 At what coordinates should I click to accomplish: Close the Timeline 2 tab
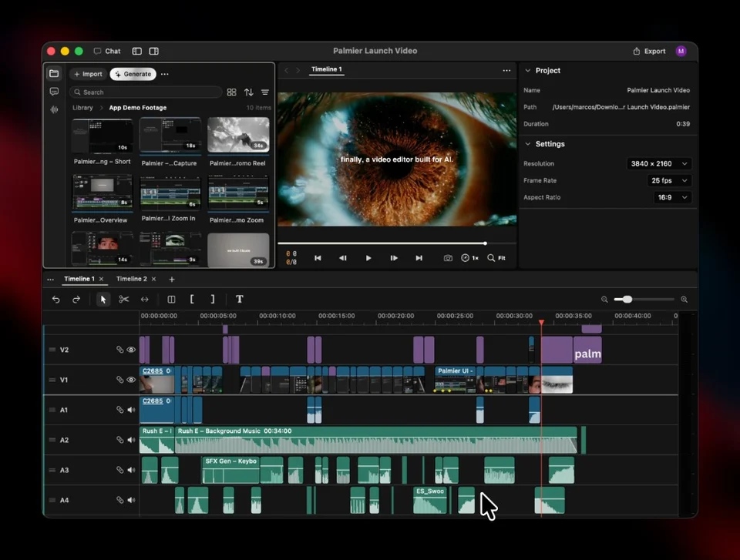pyautogui.click(x=153, y=280)
